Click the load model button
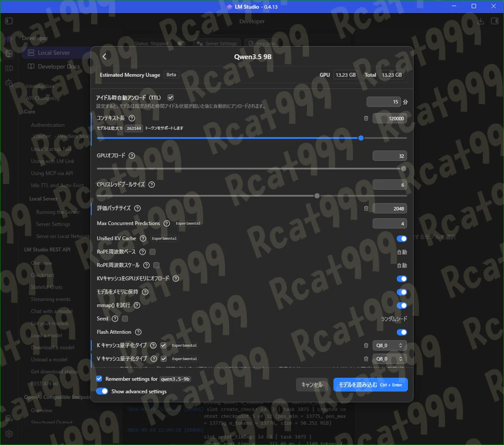 tap(370, 385)
